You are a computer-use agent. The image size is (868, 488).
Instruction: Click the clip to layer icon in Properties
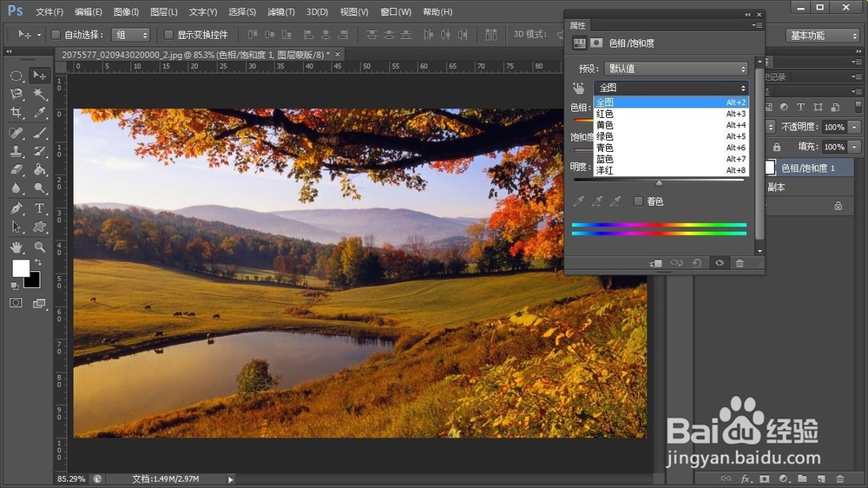click(656, 263)
